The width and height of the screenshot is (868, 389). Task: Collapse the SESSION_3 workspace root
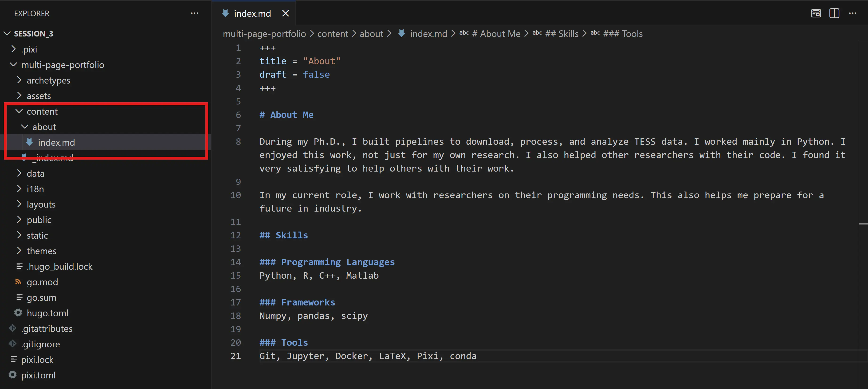8,33
